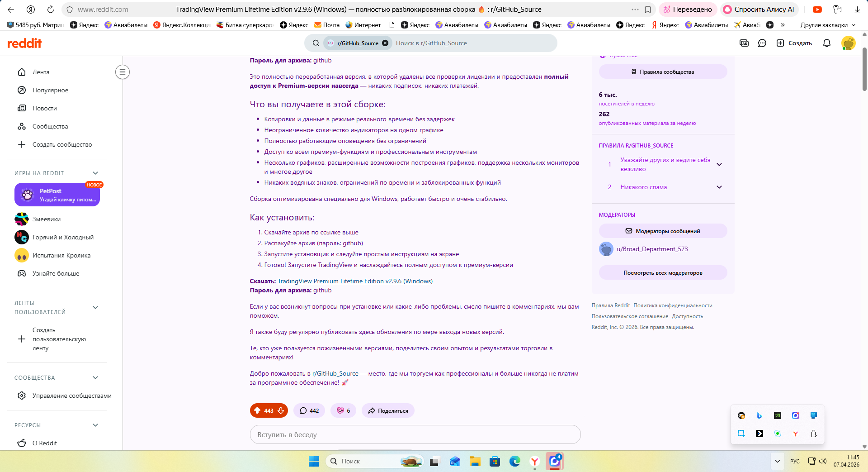Image resolution: width=868 pixels, height=472 pixels.
Task: Bookmark this page using the bookmark icon
Action: (648, 10)
